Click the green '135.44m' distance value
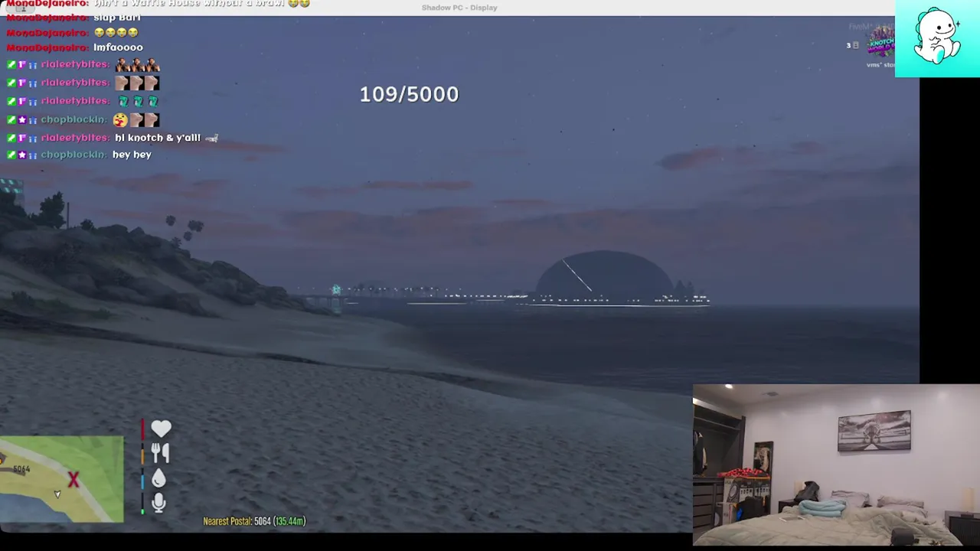The height and width of the screenshot is (551, 980). tap(291, 521)
